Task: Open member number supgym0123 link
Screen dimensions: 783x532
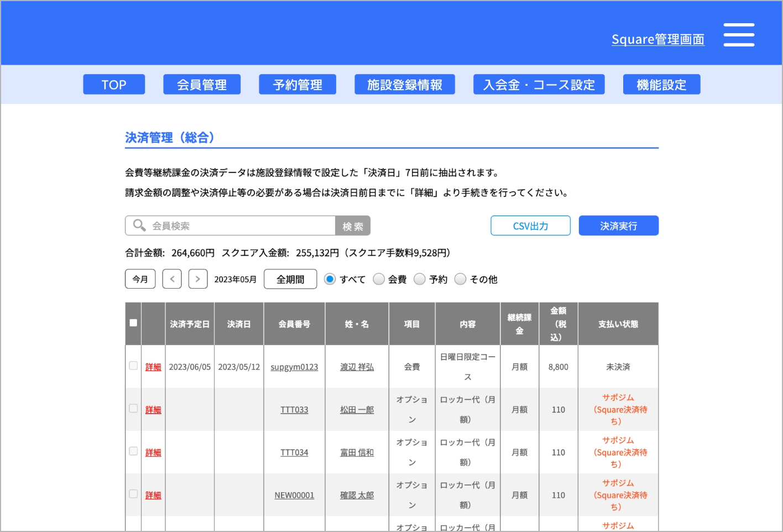Action: tap(294, 367)
